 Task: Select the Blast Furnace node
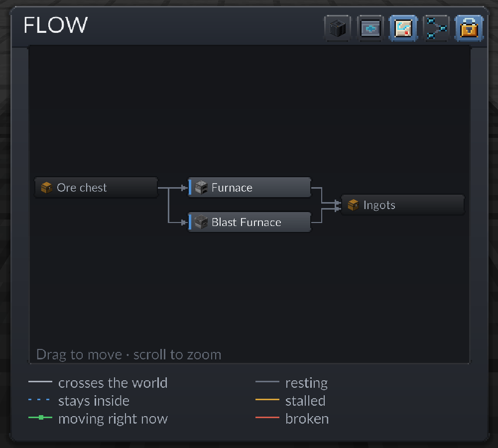249,222
